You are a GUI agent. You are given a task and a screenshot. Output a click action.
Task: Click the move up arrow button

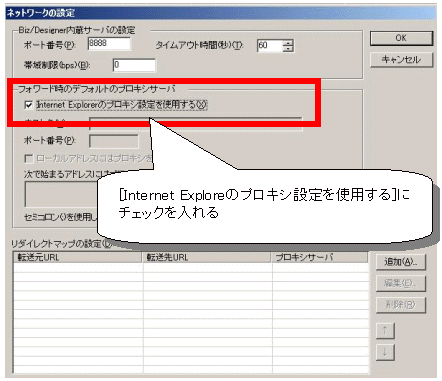tap(385, 330)
